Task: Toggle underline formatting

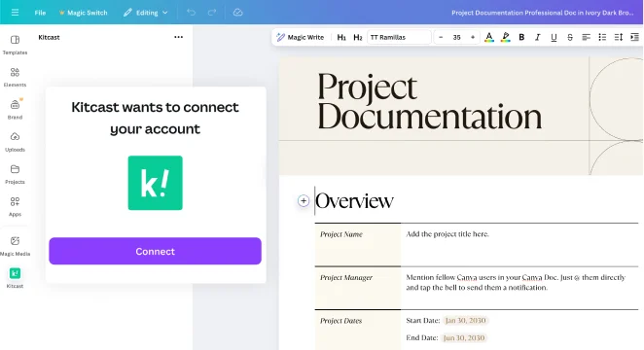Action: pyautogui.click(x=554, y=37)
